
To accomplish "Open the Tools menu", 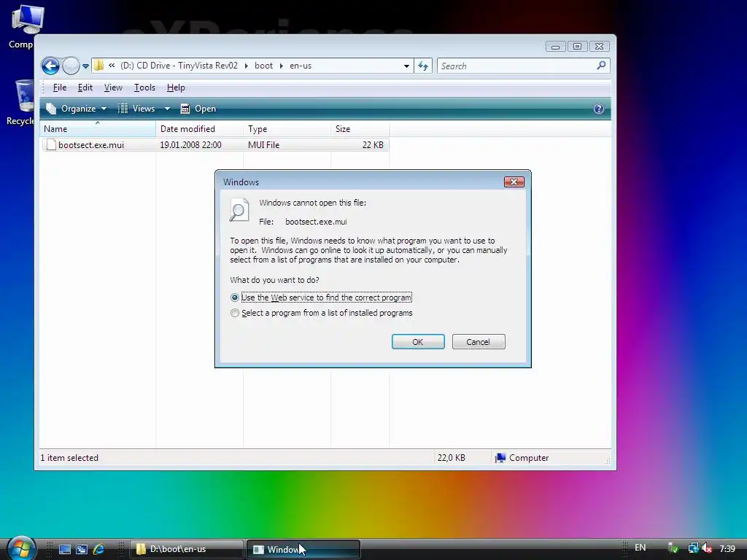I will click(x=145, y=87).
